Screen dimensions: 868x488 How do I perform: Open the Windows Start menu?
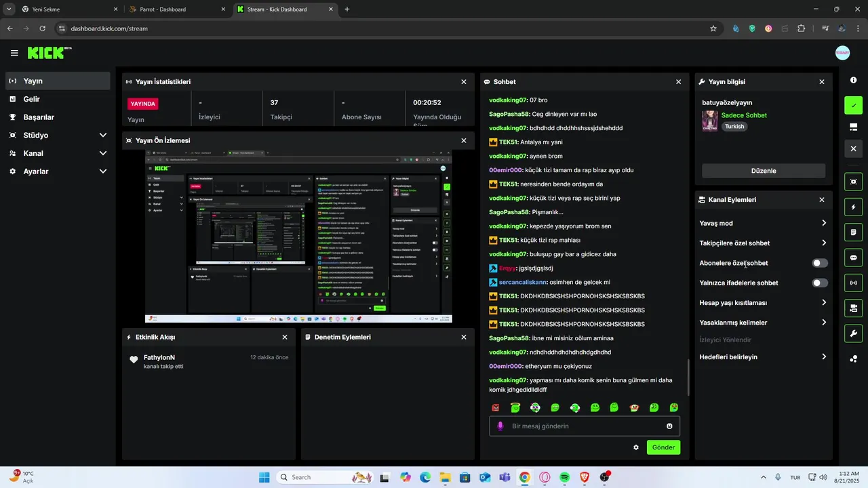(x=264, y=477)
